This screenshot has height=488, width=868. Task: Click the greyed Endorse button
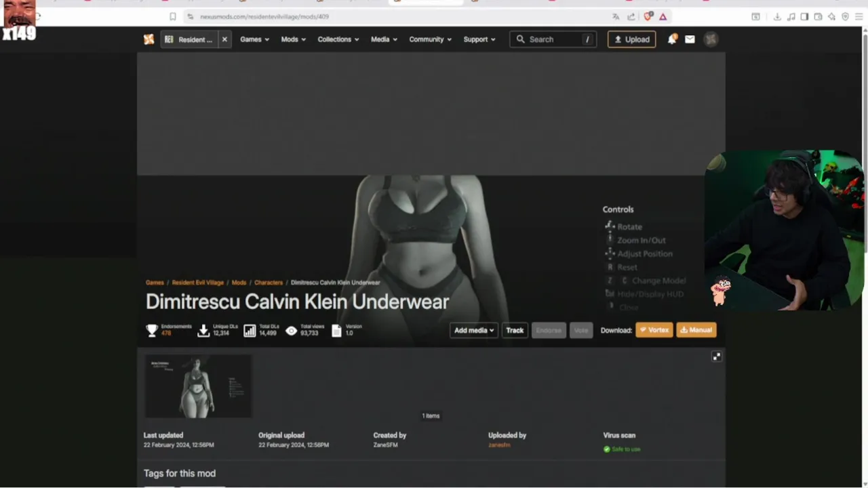coord(549,330)
